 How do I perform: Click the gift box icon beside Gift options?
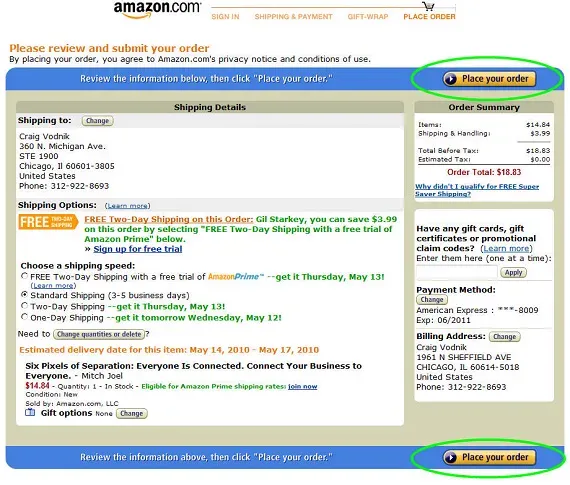pos(30,412)
